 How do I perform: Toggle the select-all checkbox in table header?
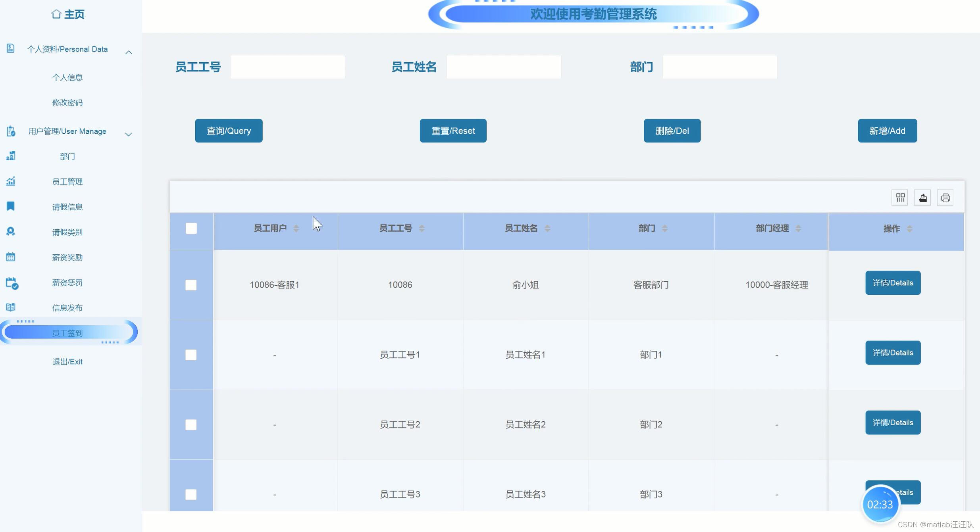point(191,229)
